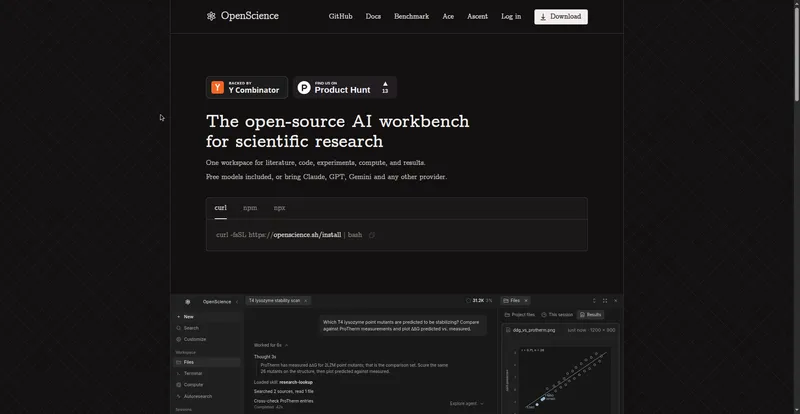Click the research-lookup skill name
The height and width of the screenshot is (414, 800).
[296, 382]
